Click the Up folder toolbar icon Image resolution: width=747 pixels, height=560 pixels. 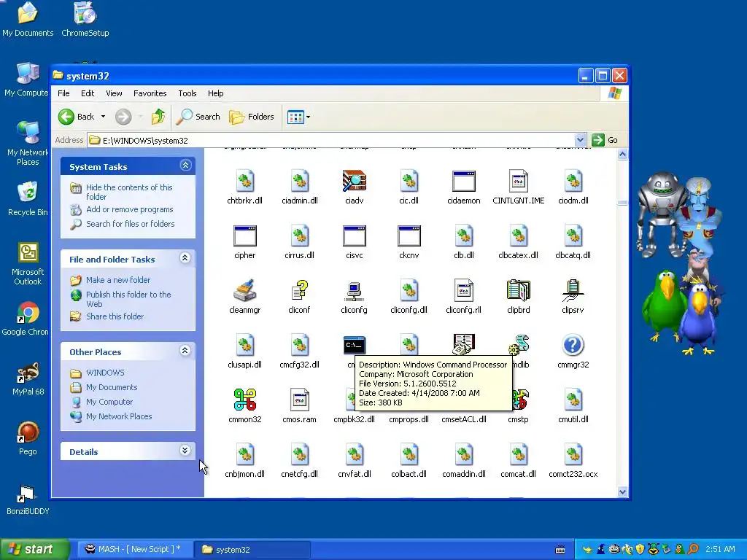pos(158,117)
